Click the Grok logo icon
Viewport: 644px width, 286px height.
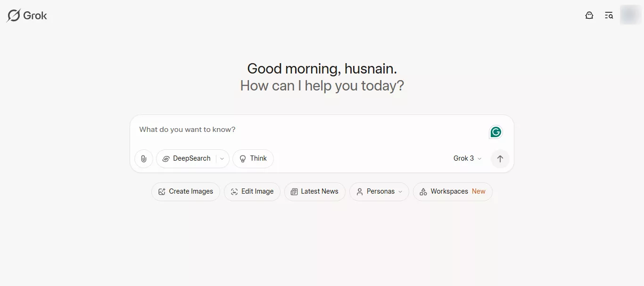coord(14,16)
